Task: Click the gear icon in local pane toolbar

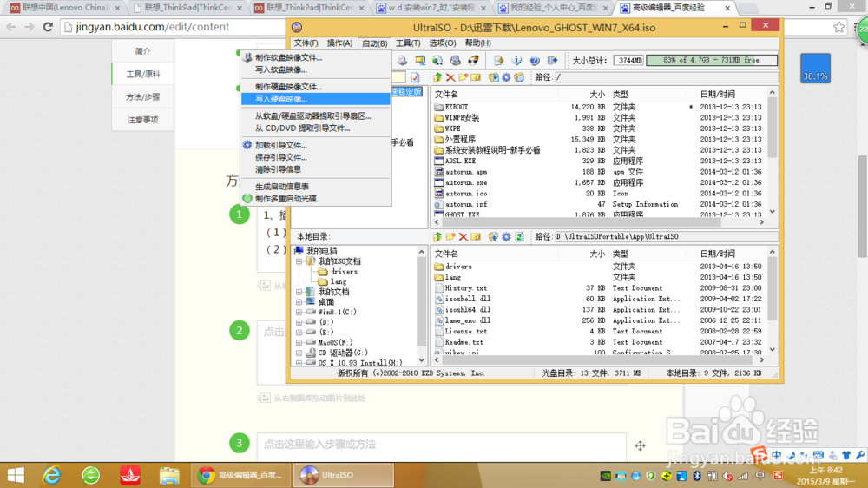Action: coord(506,236)
